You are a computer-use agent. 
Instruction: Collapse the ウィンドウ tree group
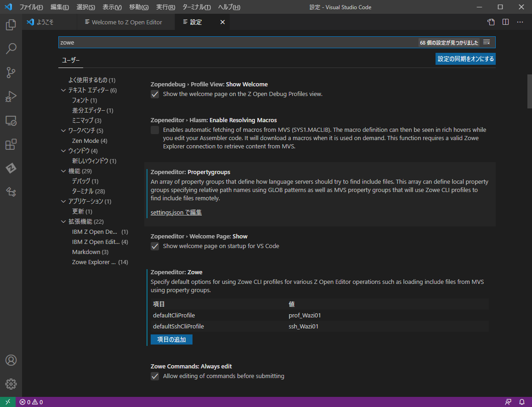(x=63, y=151)
